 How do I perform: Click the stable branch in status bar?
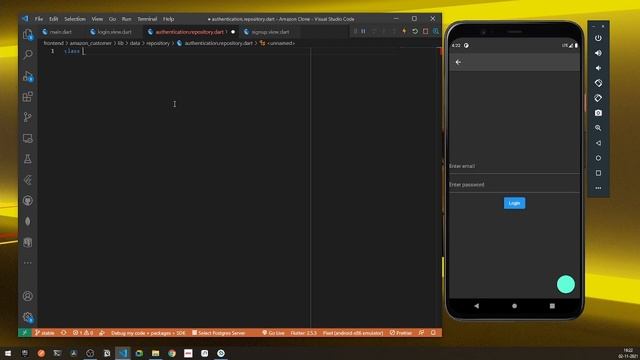45,333
